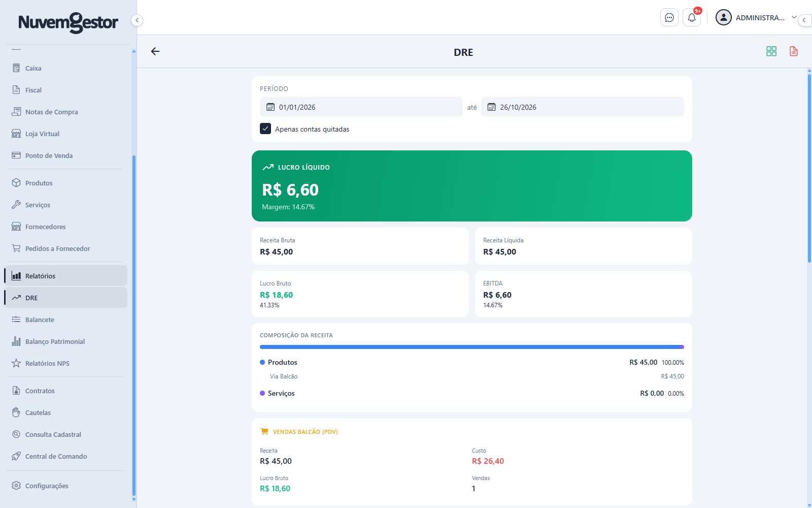Click the user avatar icon

[x=723, y=17]
